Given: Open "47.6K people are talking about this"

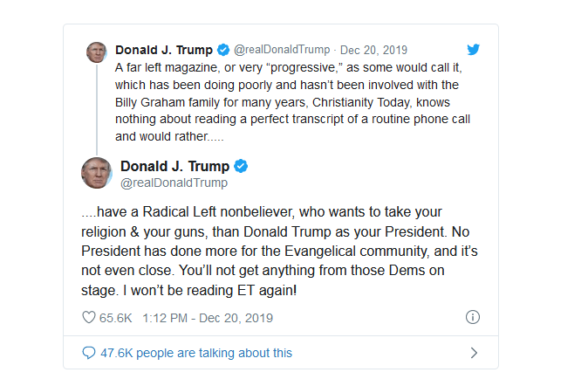Looking at the screenshot, I should click(196, 353).
